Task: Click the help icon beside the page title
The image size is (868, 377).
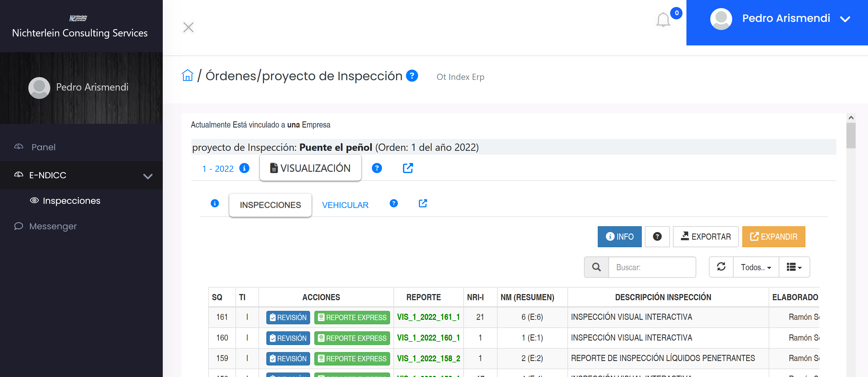Action: (x=412, y=75)
